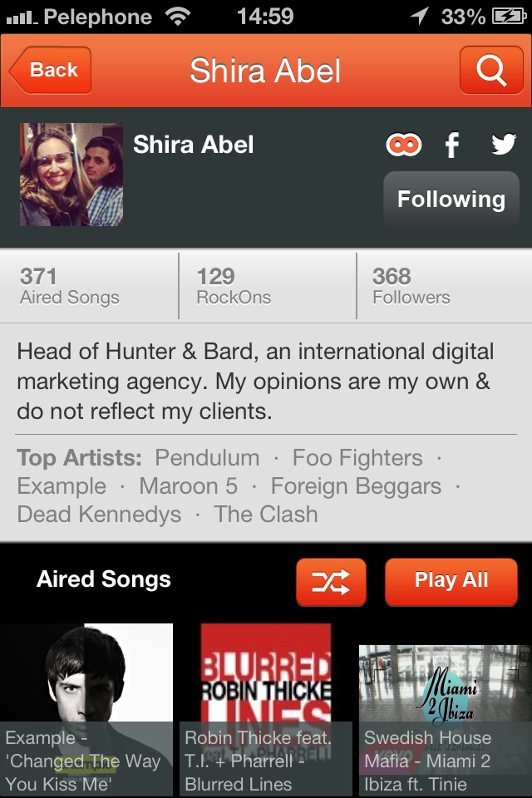Tap the battery indicator in status bar
The width and height of the screenshot is (532, 798).
coord(509,17)
